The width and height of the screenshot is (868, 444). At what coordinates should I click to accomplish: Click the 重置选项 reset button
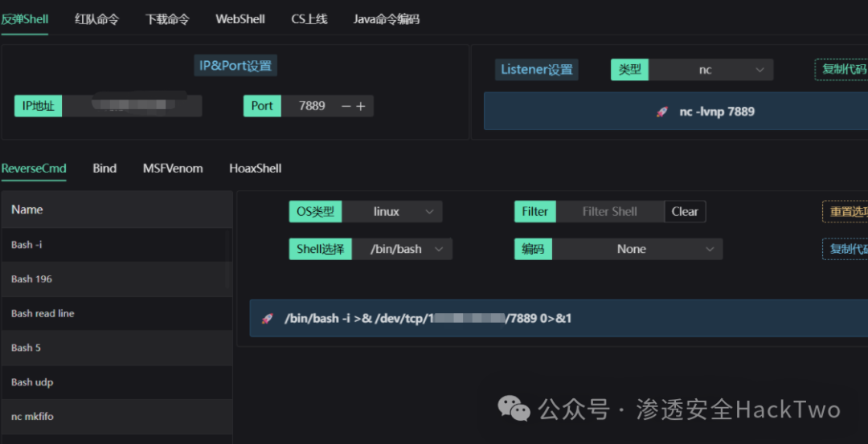point(845,212)
